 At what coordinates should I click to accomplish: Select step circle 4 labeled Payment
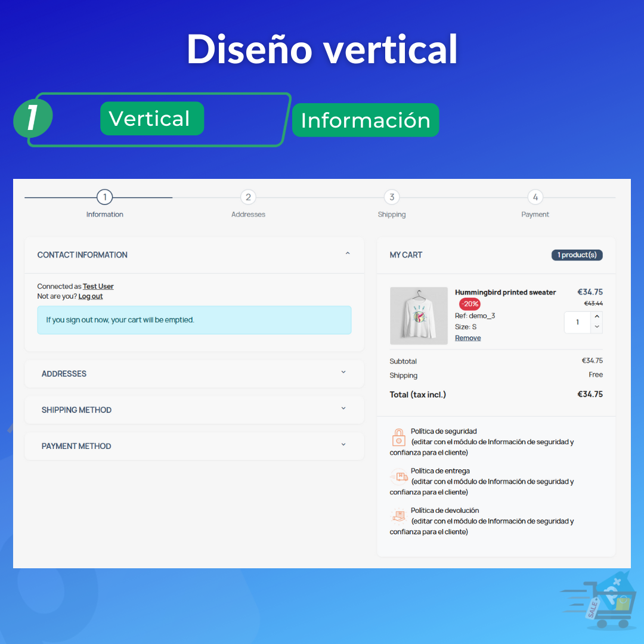[535, 197]
